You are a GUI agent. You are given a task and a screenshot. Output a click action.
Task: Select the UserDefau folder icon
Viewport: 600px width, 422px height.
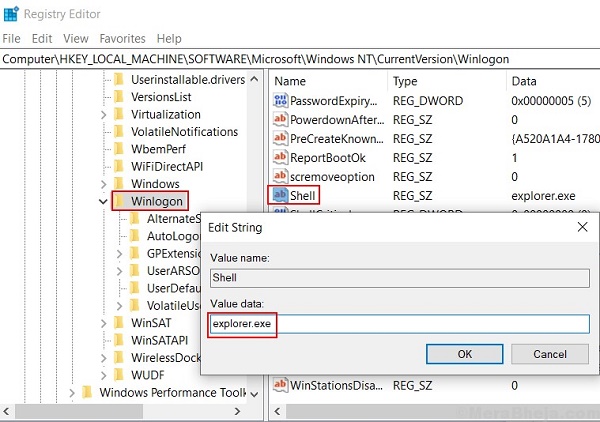(x=135, y=288)
